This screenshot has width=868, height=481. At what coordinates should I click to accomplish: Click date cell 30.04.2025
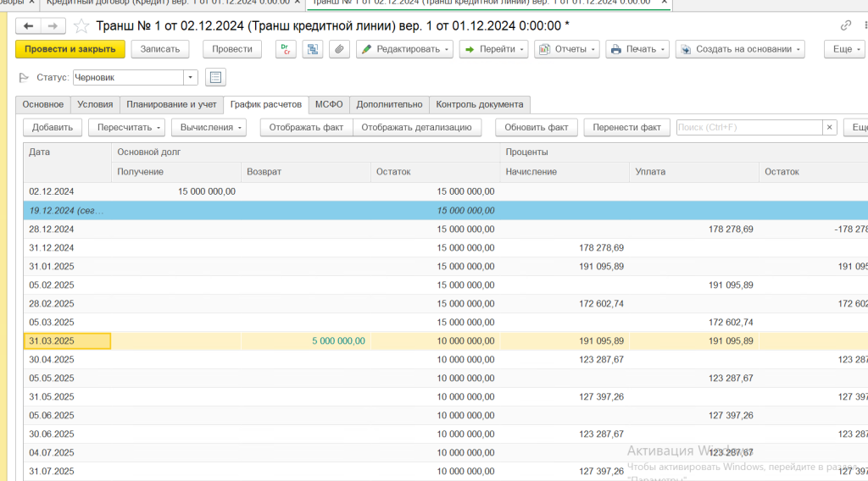67,359
